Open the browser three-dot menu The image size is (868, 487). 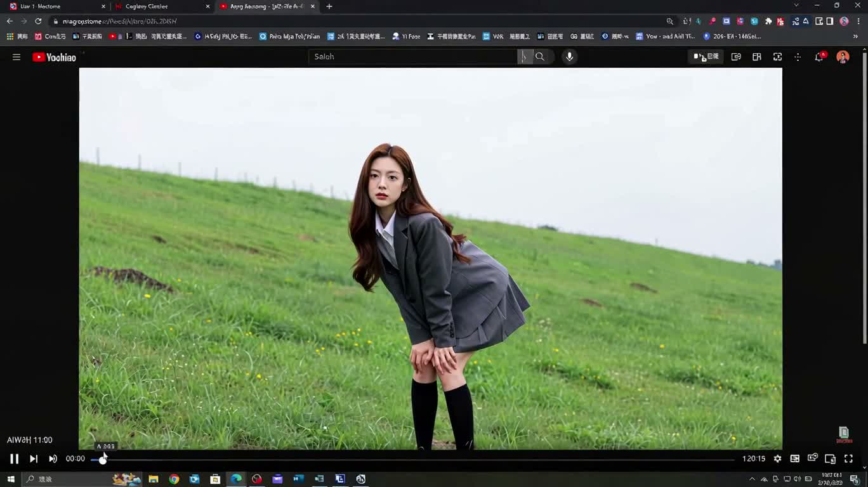click(x=858, y=21)
